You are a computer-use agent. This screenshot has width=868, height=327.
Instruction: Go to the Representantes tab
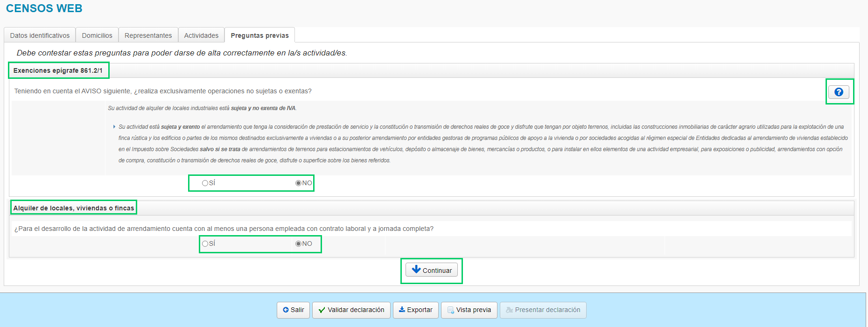(x=148, y=35)
